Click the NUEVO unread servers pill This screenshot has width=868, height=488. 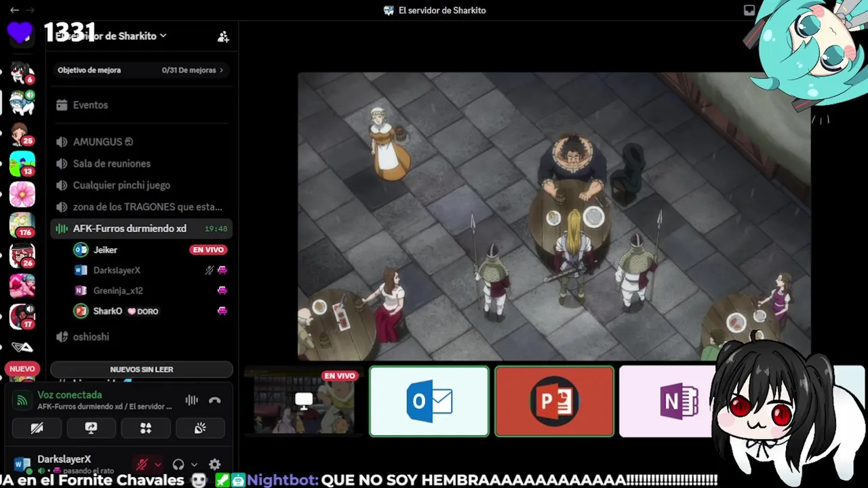(22, 369)
